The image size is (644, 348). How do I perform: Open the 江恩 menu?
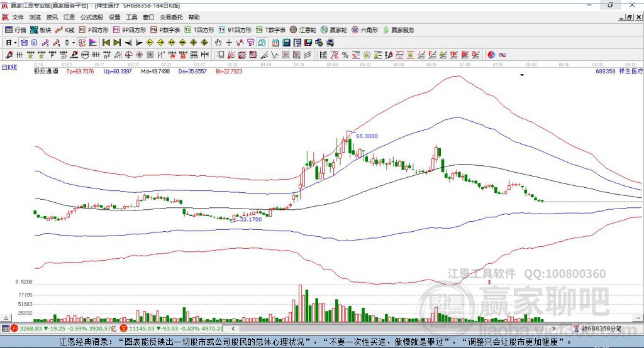[69, 17]
